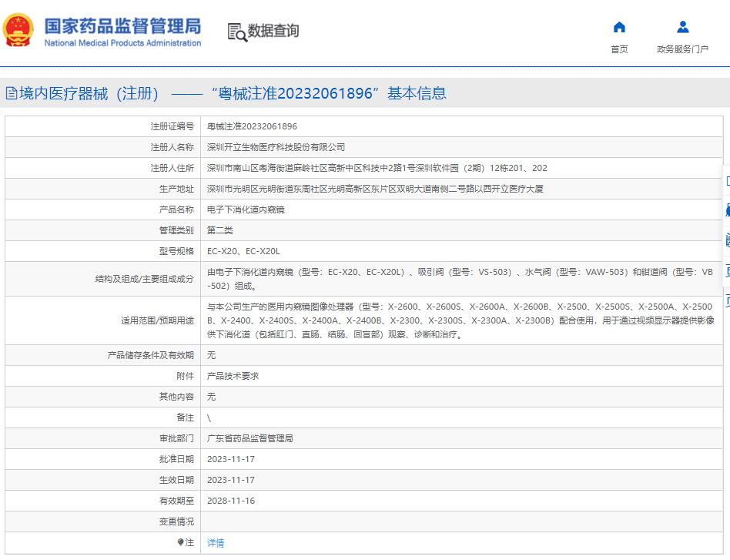Click the 型号规格 row label
730x560 pixels.
[176, 251]
